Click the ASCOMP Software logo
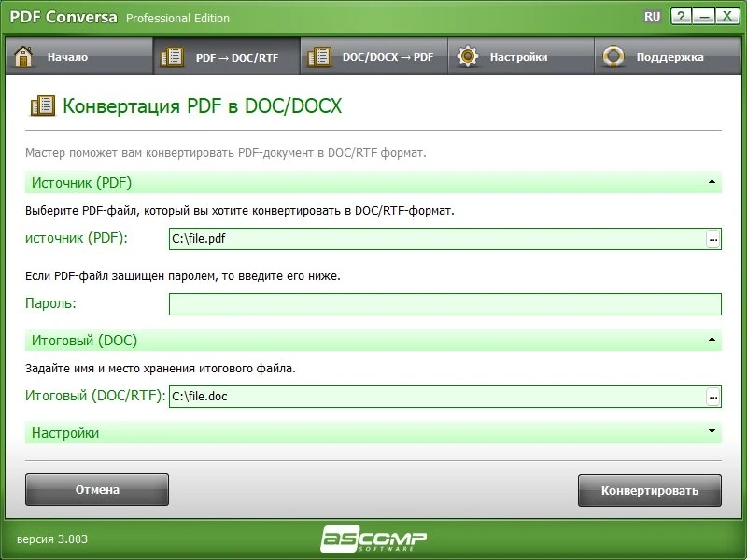Screen dimensions: 747x560 coord(373,539)
